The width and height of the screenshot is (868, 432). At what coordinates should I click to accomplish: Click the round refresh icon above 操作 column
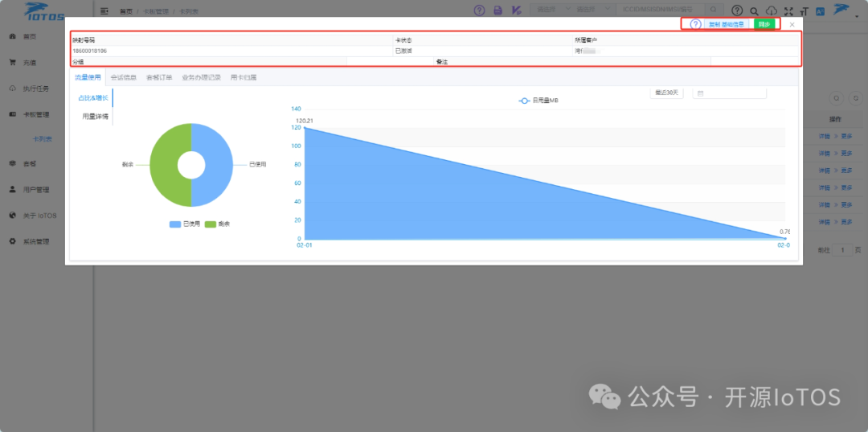point(856,98)
